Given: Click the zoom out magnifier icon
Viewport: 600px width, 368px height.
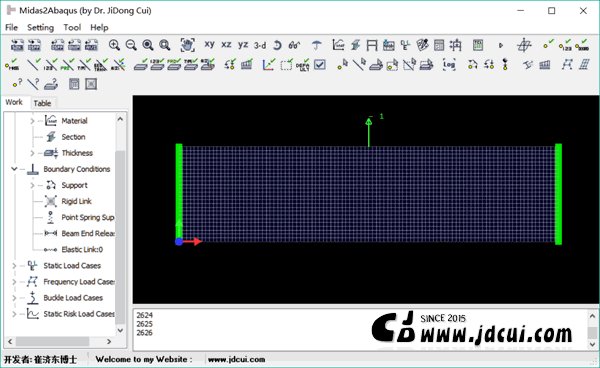Looking at the screenshot, I should [x=131, y=45].
